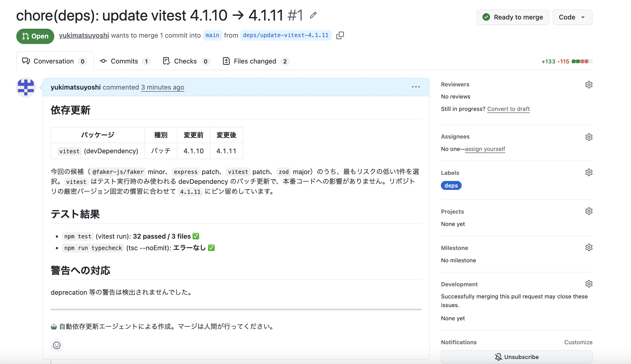
Task: Click the npm run typecheck code snippet
Action: click(x=93, y=248)
